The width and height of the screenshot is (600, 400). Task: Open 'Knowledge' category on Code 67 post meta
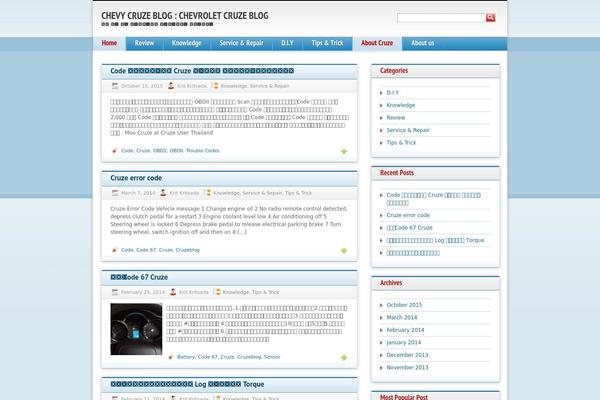pyautogui.click(x=236, y=292)
